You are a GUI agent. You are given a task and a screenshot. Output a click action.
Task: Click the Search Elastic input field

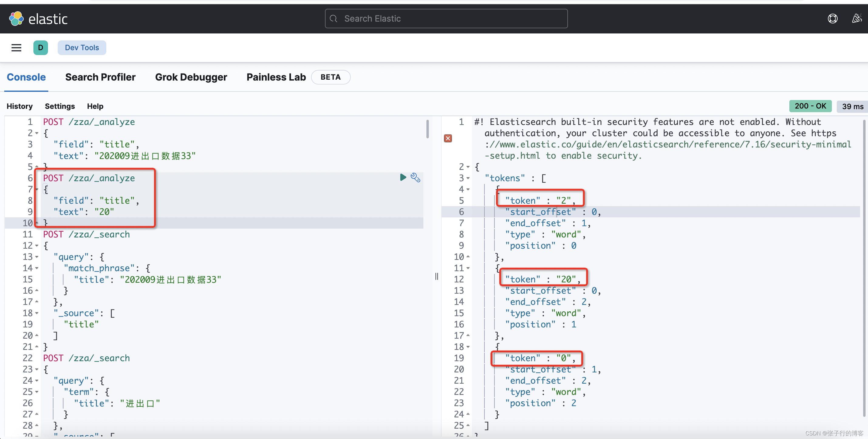coord(446,19)
